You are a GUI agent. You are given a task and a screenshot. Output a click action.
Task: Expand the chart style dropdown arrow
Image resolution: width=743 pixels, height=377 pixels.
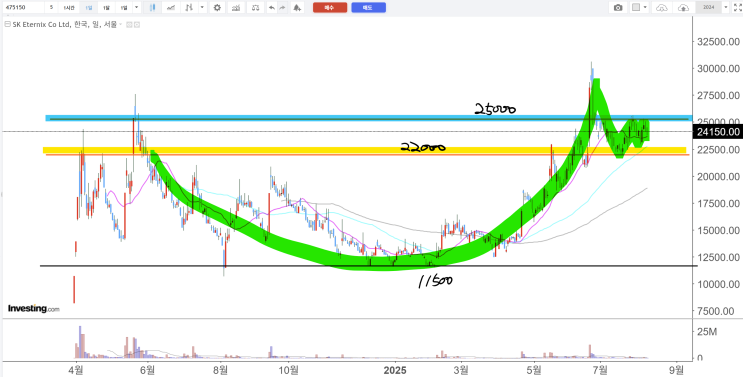coord(202,8)
